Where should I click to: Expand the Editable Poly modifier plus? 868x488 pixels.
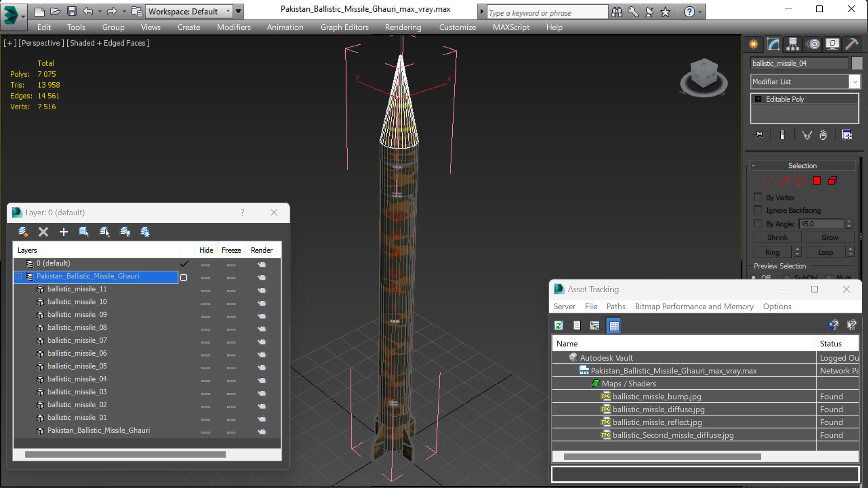[x=758, y=99]
